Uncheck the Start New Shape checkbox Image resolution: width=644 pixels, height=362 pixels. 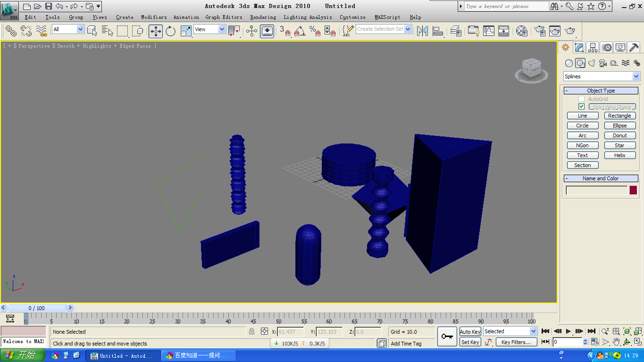click(x=581, y=106)
